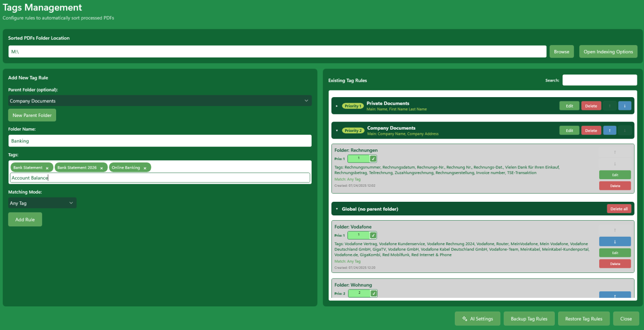Delete the Company Documents parent folder
This screenshot has height=330, width=644.
pos(591,131)
